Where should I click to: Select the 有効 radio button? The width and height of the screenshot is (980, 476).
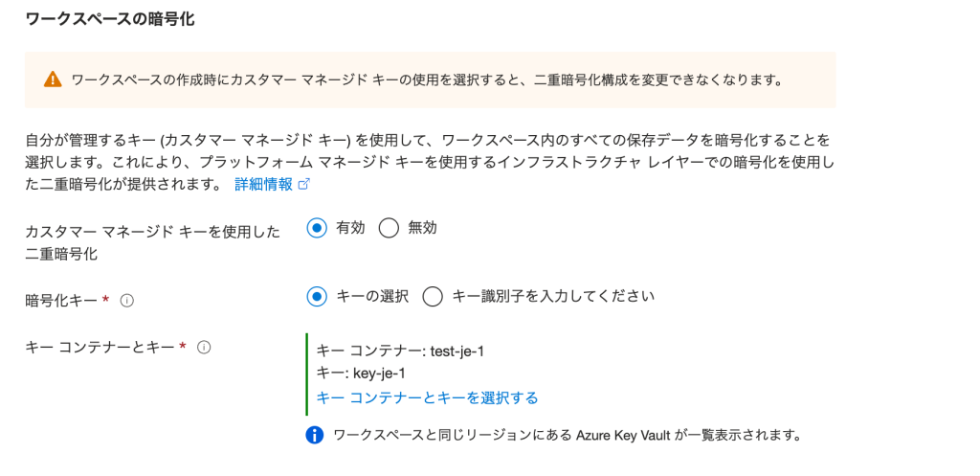click(x=318, y=228)
